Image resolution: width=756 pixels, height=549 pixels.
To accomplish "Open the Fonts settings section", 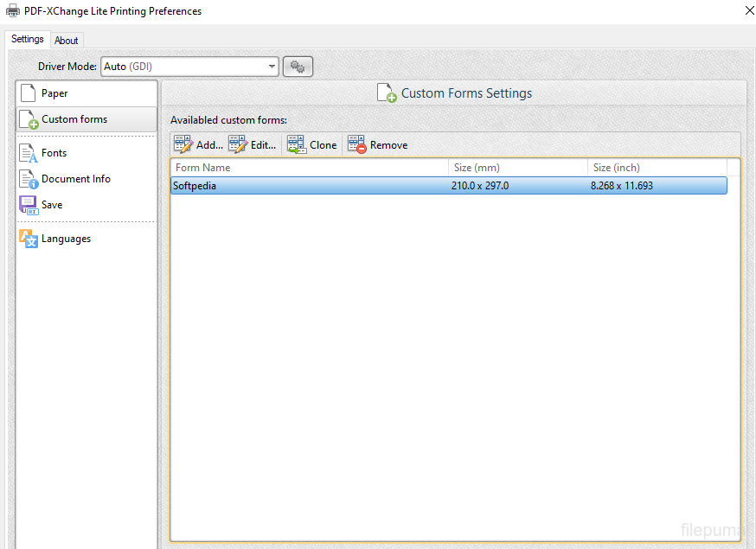I will pos(54,153).
